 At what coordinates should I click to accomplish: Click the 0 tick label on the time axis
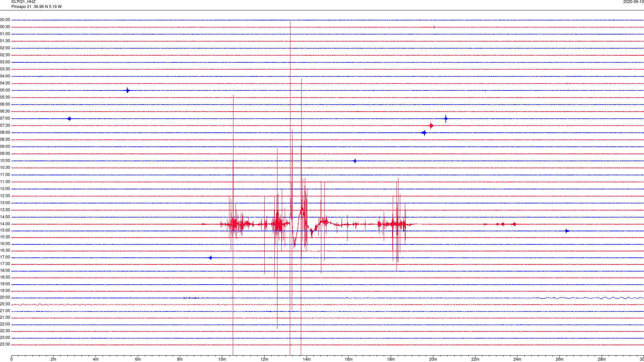coord(11,359)
